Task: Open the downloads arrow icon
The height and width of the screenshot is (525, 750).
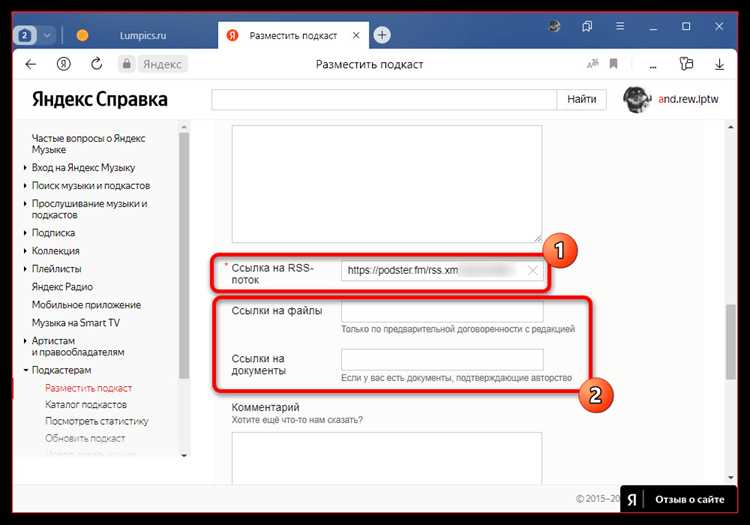Action: pyautogui.click(x=719, y=64)
